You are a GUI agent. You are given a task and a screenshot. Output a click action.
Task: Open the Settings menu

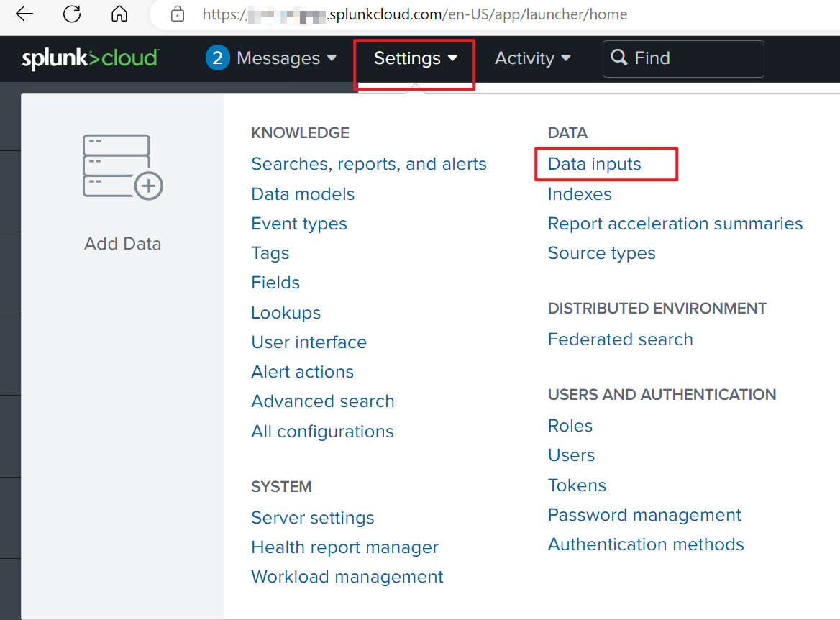tap(408, 58)
